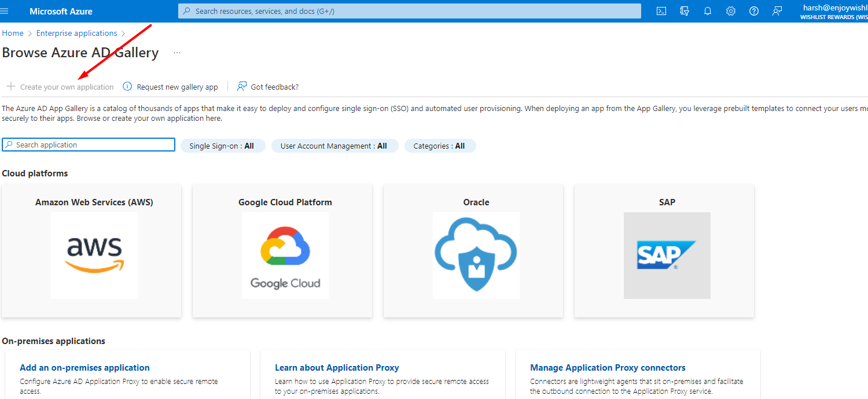Select the Amazon Web Services (AWS) title

[x=94, y=202]
